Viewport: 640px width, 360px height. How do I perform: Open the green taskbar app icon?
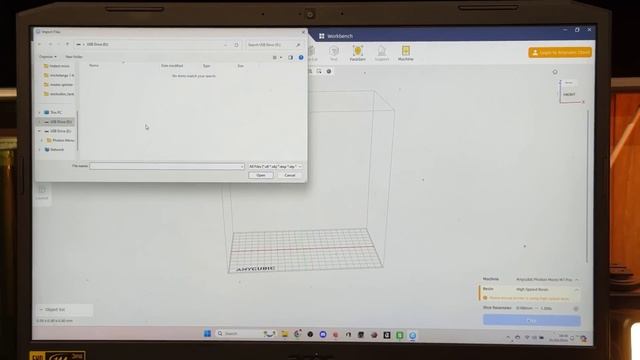tap(400, 335)
